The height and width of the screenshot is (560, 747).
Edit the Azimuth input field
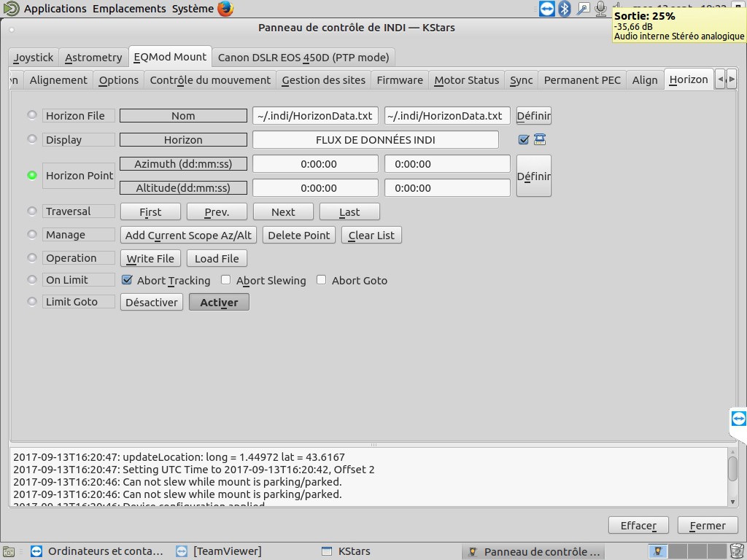447,164
